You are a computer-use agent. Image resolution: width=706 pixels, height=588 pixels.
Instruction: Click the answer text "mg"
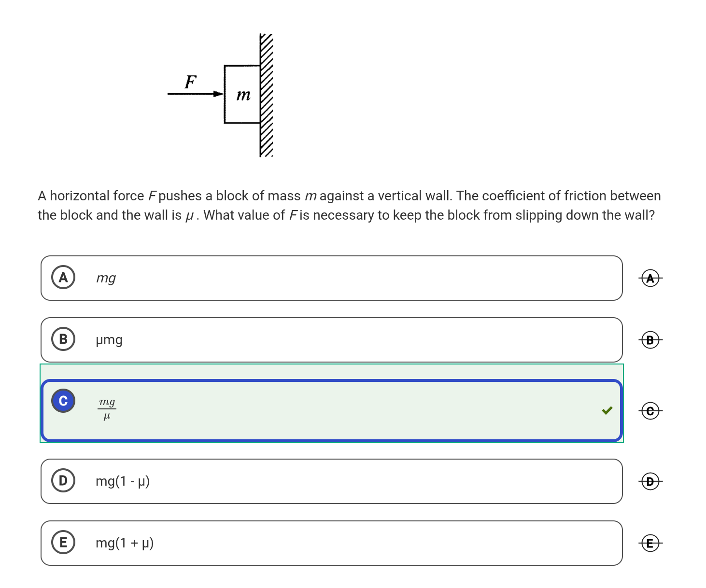pos(106,278)
